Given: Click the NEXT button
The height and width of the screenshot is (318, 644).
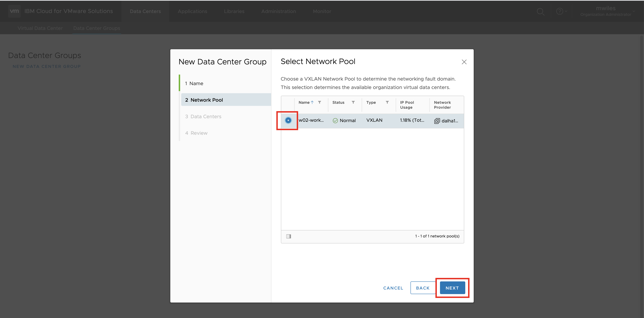Looking at the screenshot, I should [452, 288].
